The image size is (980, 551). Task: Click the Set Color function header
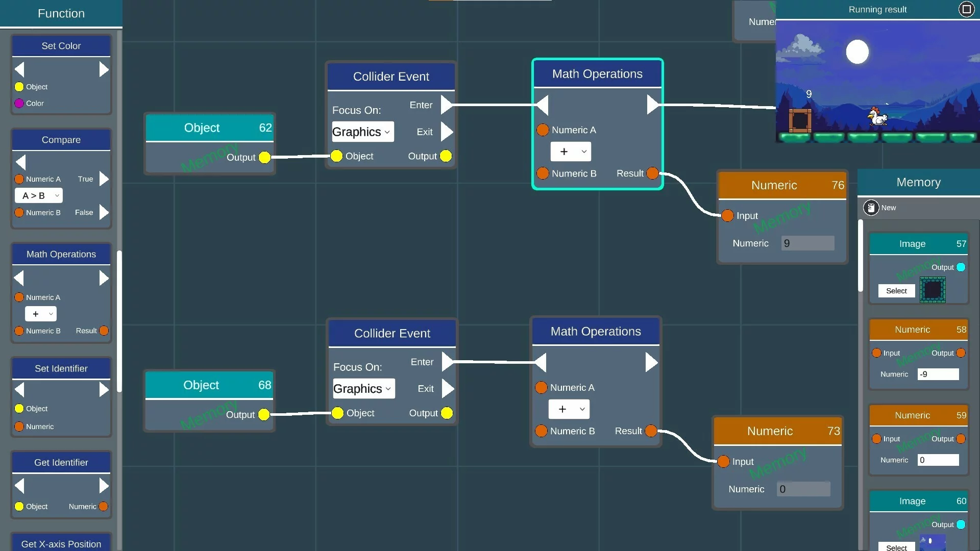(x=61, y=46)
